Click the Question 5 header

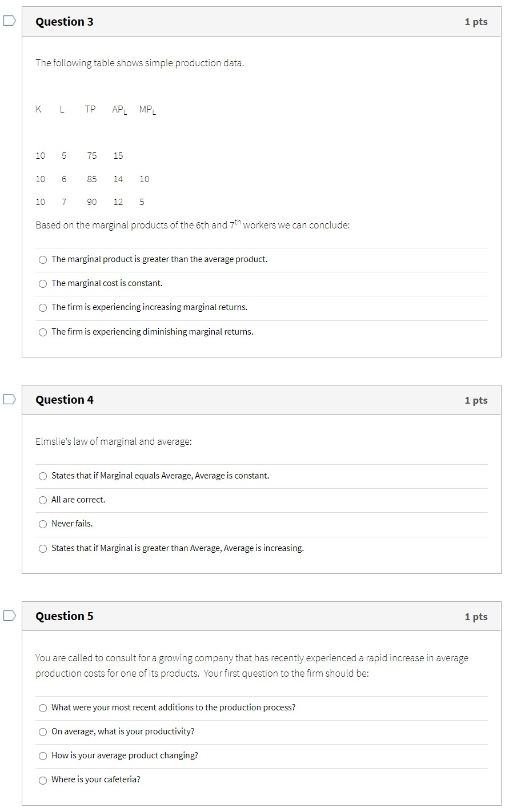click(65, 616)
